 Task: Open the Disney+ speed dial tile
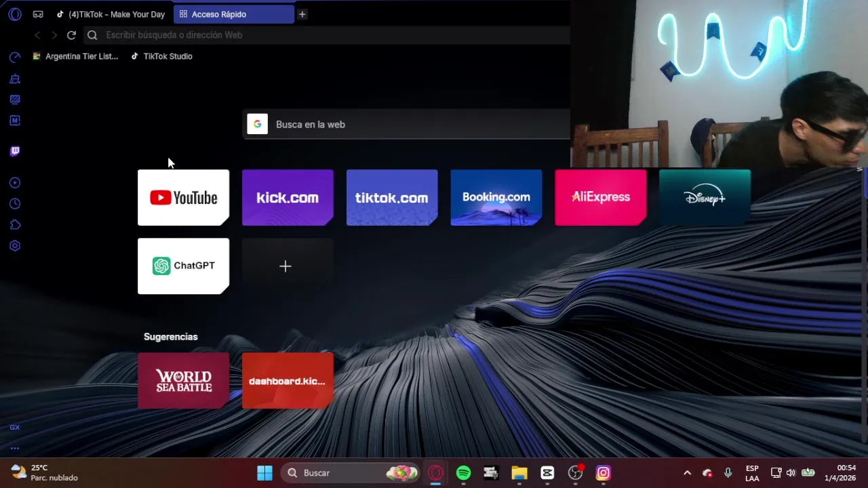(705, 197)
